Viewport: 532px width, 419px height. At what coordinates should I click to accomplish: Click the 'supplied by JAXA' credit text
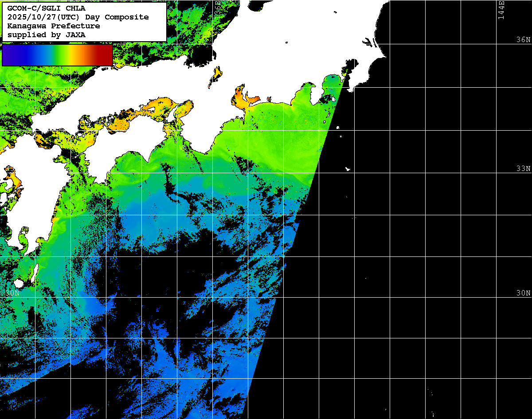tap(47, 35)
